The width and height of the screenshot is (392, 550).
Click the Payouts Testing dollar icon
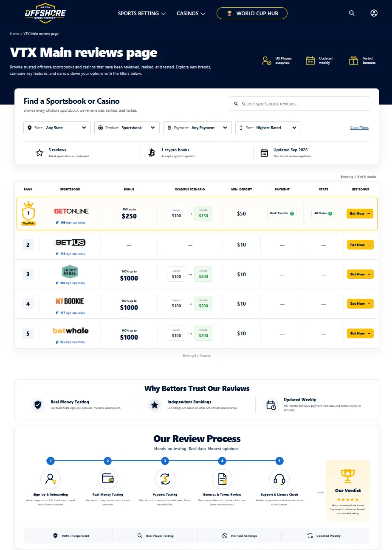click(165, 479)
